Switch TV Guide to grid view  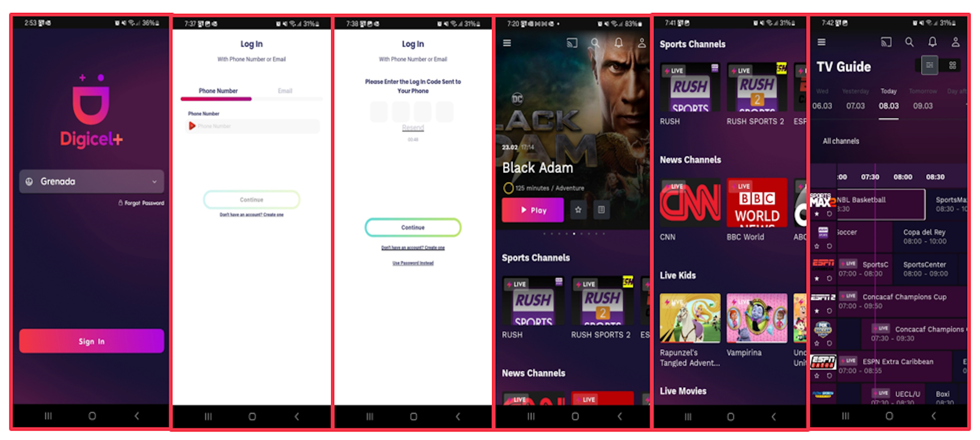tap(952, 65)
